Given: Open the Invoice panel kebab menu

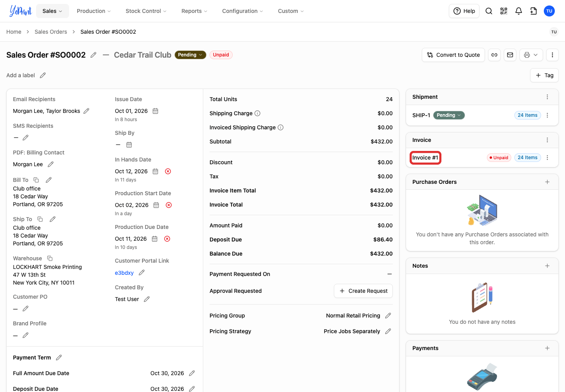Looking at the screenshot, I should coord(547,140).
